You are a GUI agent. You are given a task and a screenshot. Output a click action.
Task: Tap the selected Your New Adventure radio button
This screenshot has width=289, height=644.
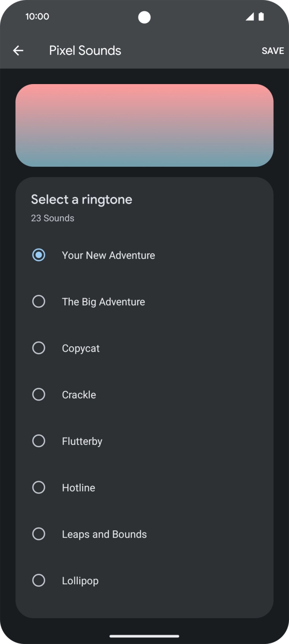(39, 255)
